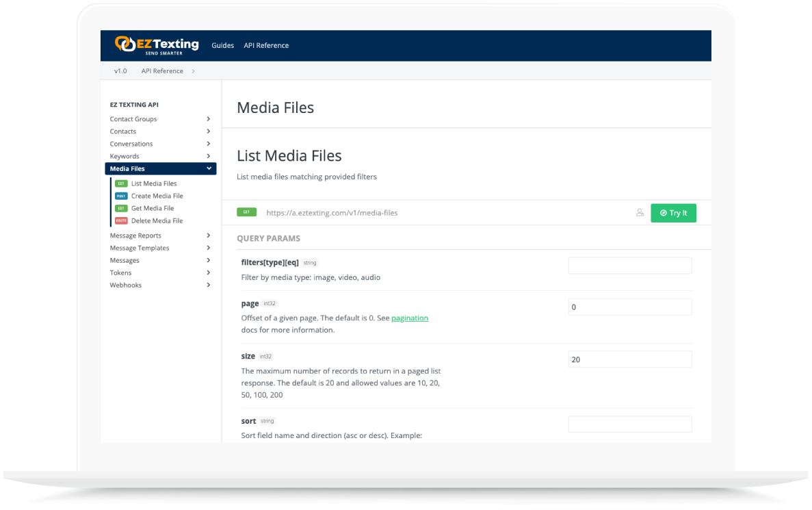Viewport: 812px width, 510px height.
Task: Click the user authentication icon beside Try It
Action: (640, 212)
